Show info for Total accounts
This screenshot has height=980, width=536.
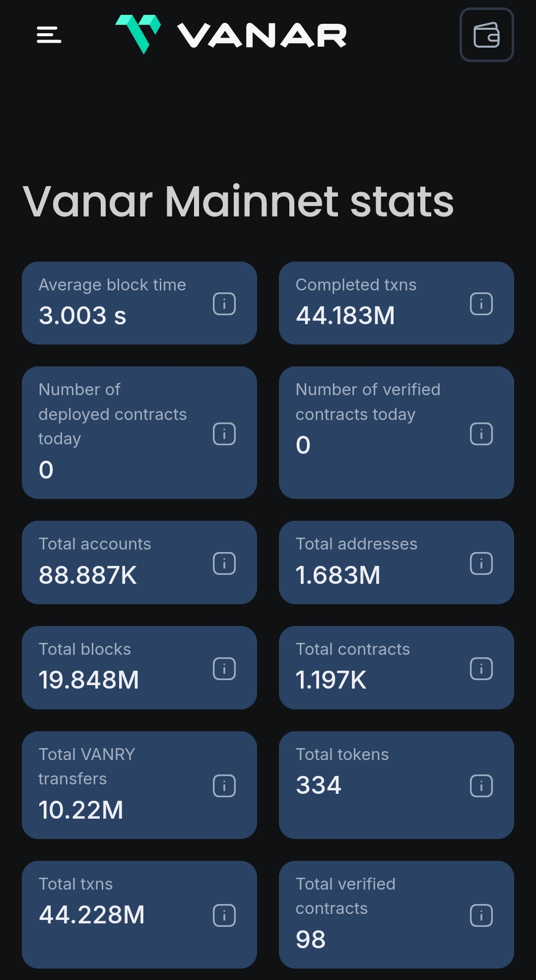[224, 563]
